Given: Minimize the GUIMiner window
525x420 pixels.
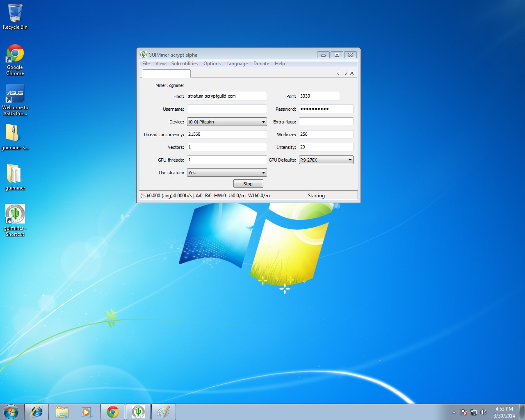Looking at the screenshot, I should 323,55.
